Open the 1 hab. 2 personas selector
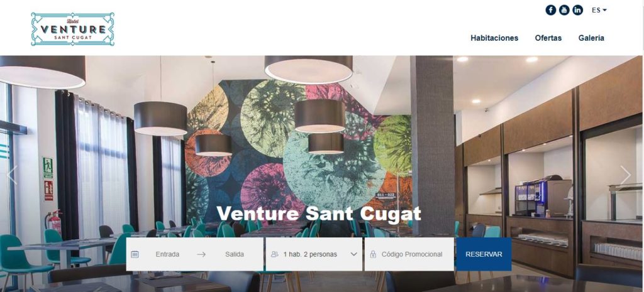The image size is (644, 292). coord(314,254)
